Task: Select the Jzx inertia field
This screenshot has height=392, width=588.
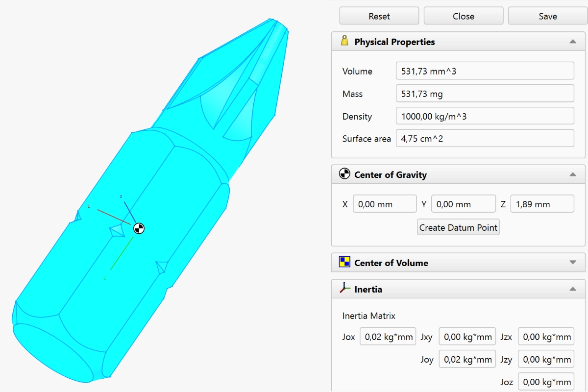Action: click(546, 337)
